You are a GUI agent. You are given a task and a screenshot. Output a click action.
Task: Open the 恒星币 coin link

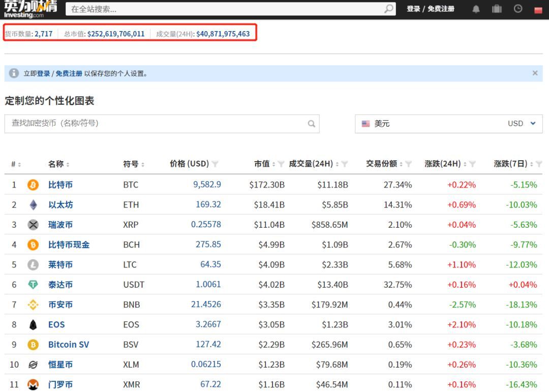[x=60, y=365]
